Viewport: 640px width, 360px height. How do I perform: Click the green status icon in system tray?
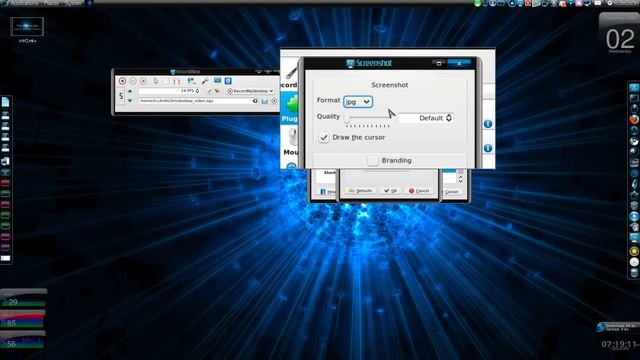click(478, 3)
